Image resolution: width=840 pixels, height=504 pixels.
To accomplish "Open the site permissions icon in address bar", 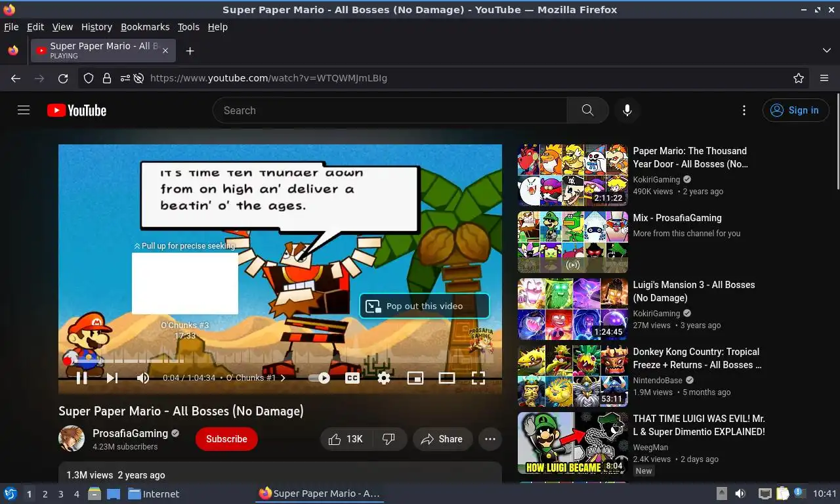I will pyautogui.click(x=125, y=78).
